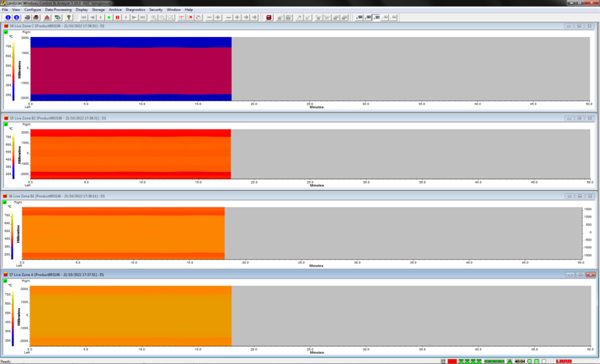Open the Configure menu
This screenshot has width=600, height=364.
(33, 10)
